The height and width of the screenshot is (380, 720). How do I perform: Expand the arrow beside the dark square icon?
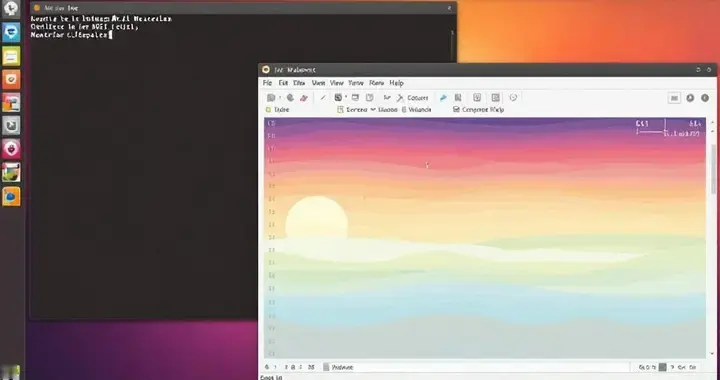click(x=346, y=96)
